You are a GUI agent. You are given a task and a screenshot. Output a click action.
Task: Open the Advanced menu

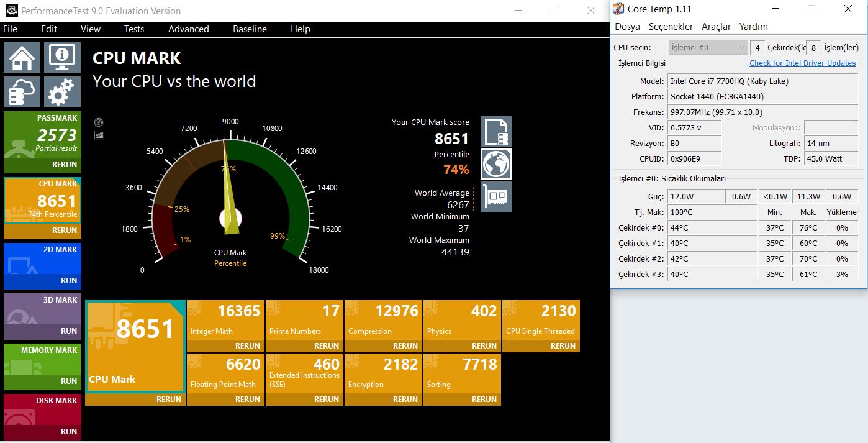pyautogui.click(x=189, y=29)
